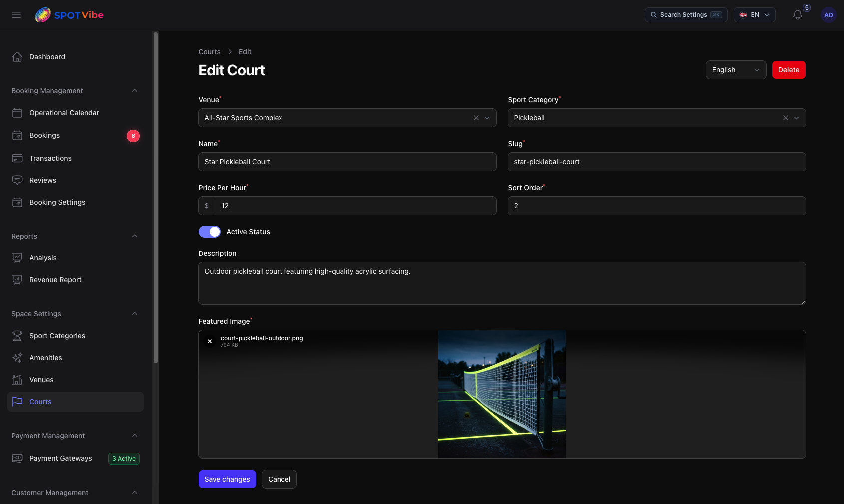This screenshot has height=504, width=844.
Task: Click the sidebar vertical scrollbar
Action: coord(156,198)
